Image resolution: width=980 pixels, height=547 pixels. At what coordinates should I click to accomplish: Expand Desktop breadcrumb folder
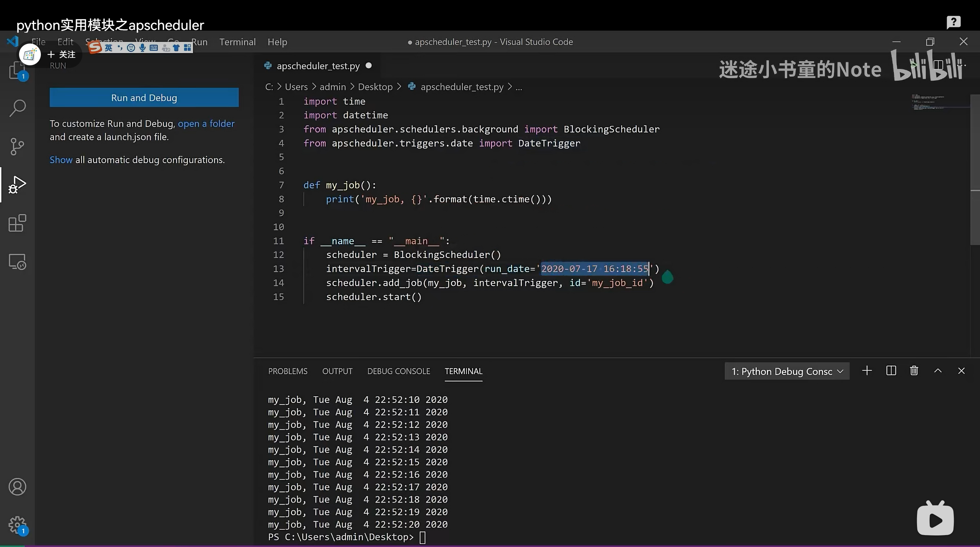pos(375,87)
